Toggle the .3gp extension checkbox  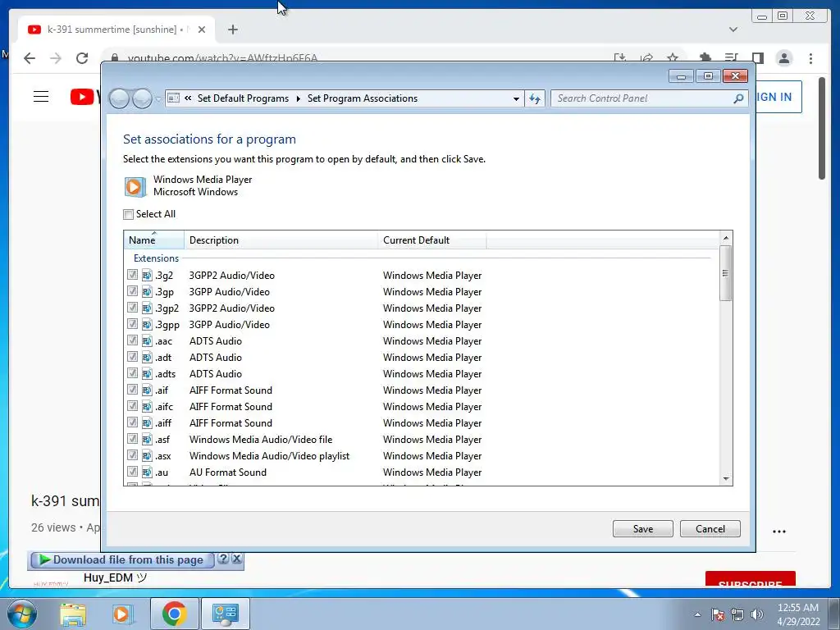tap(132, 291)
